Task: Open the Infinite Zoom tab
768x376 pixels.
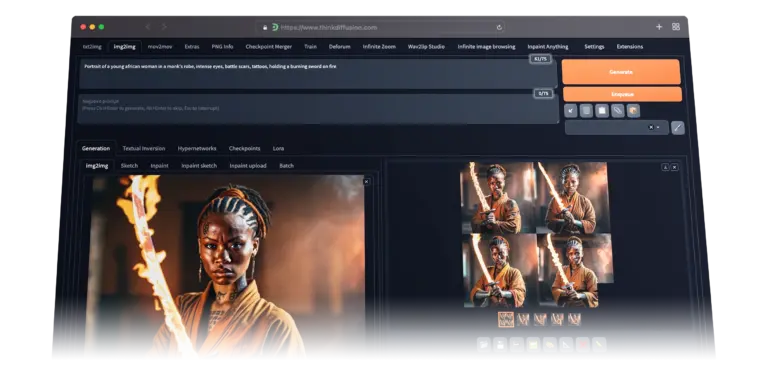Action: coord(379,47)
